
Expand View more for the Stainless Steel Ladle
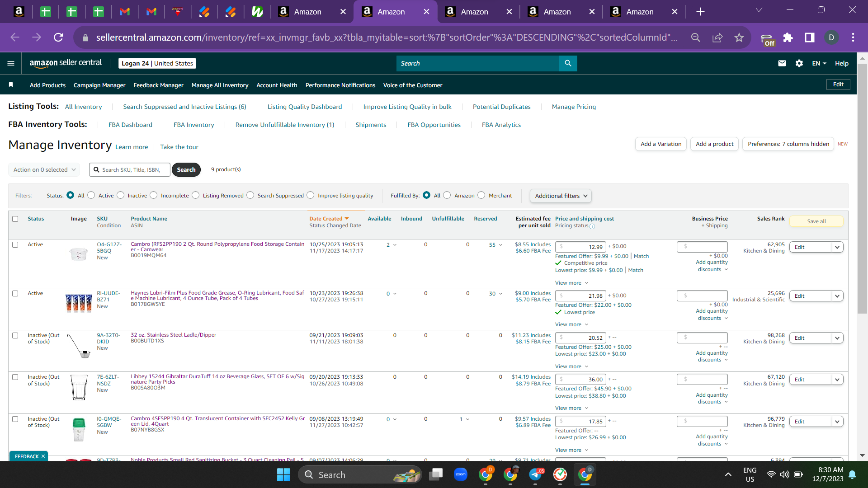[571, 366]
